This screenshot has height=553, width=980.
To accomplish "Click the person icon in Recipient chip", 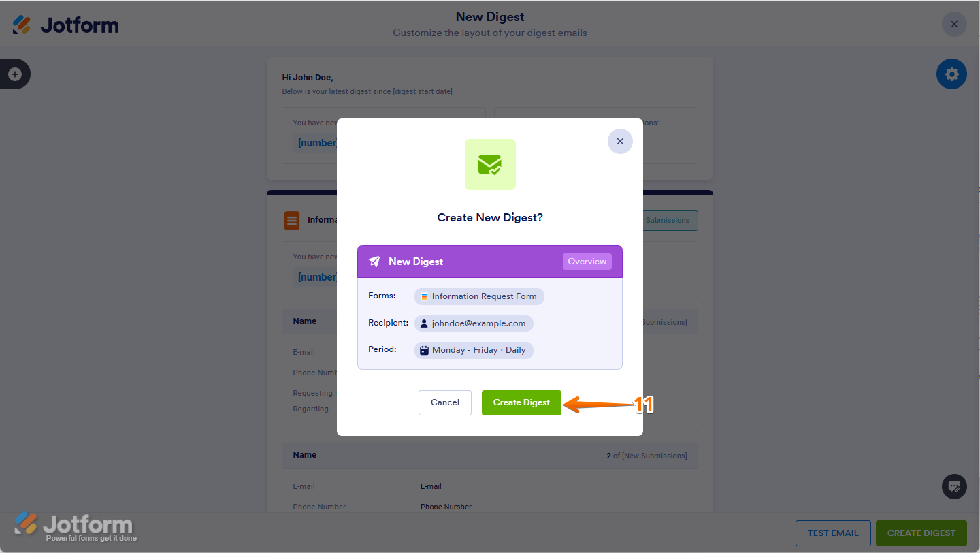I will tap(425, 323).
